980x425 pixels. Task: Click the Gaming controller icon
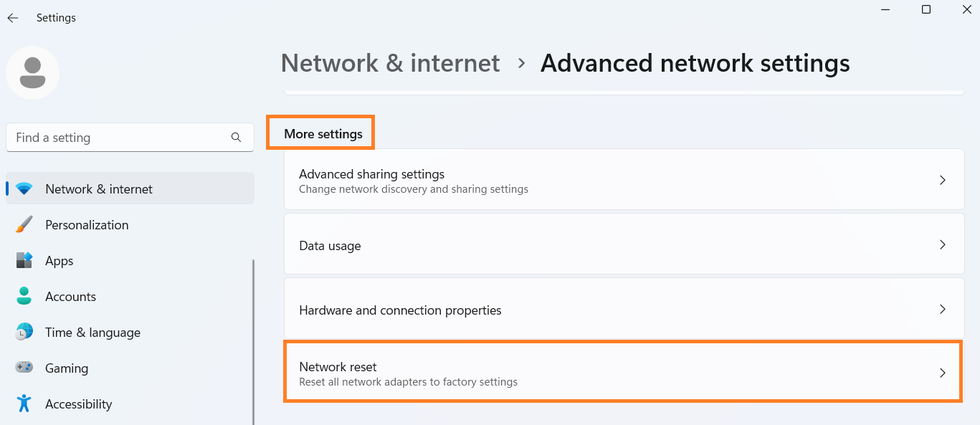coord(24,368)
